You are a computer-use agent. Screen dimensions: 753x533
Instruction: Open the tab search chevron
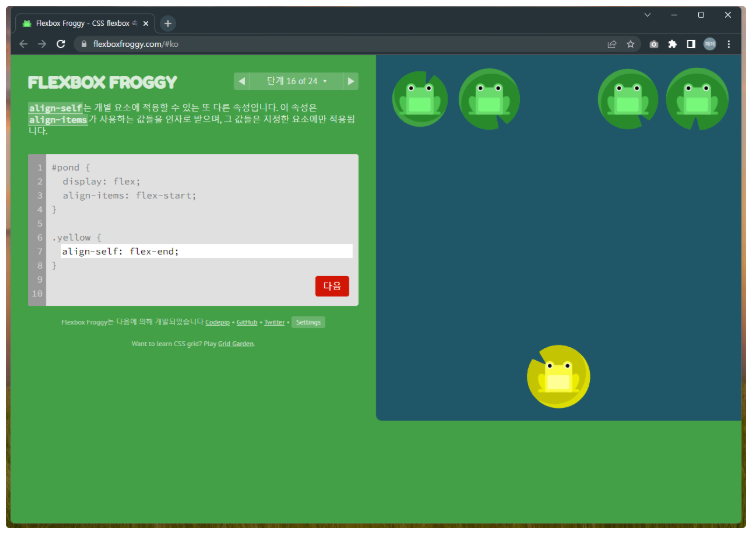tap(647, 15)
